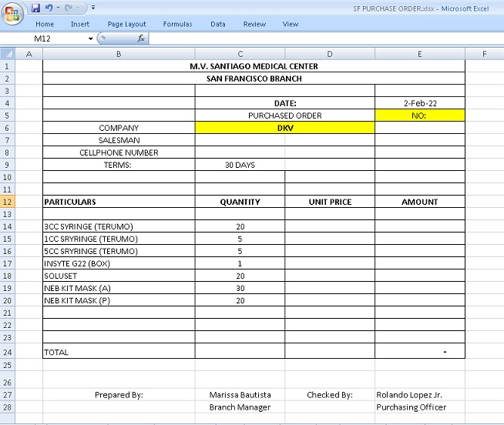Select the SOLUSET item cell

tap(119, 276)
